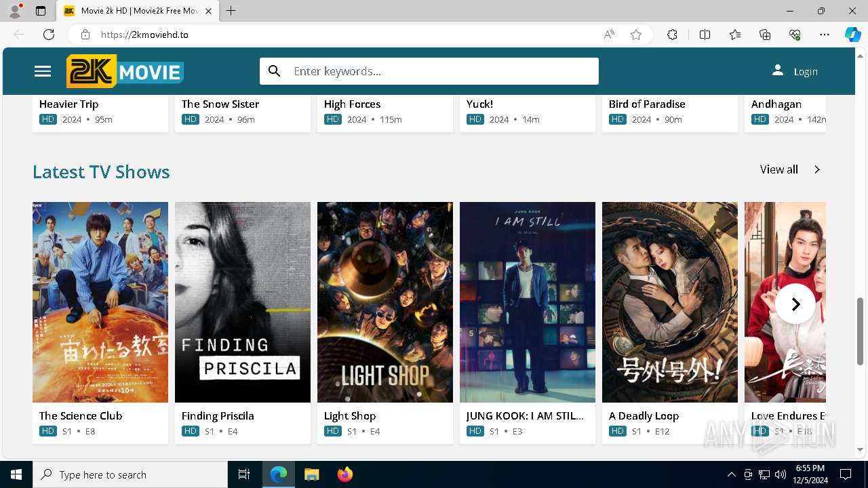868x488 pixels.
Task: Open Browser essentials icon
Action: point(795,35)
